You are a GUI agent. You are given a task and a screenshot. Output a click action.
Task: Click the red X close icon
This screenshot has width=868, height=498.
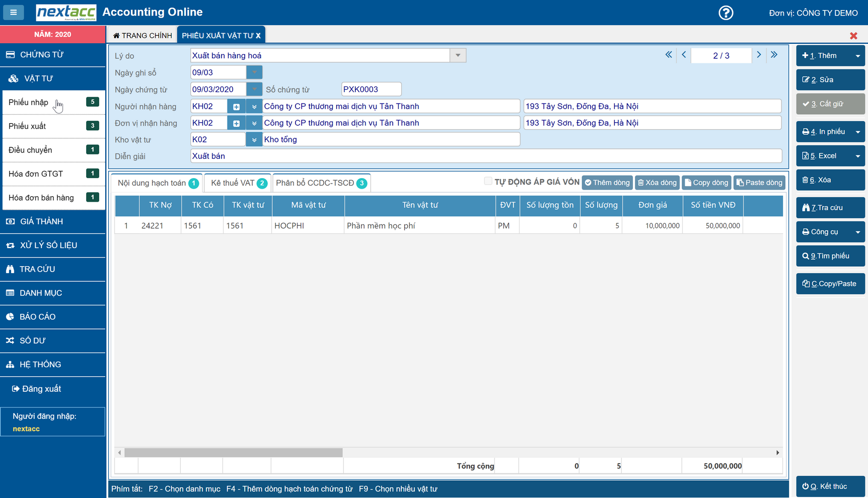(x=853, y=36)
